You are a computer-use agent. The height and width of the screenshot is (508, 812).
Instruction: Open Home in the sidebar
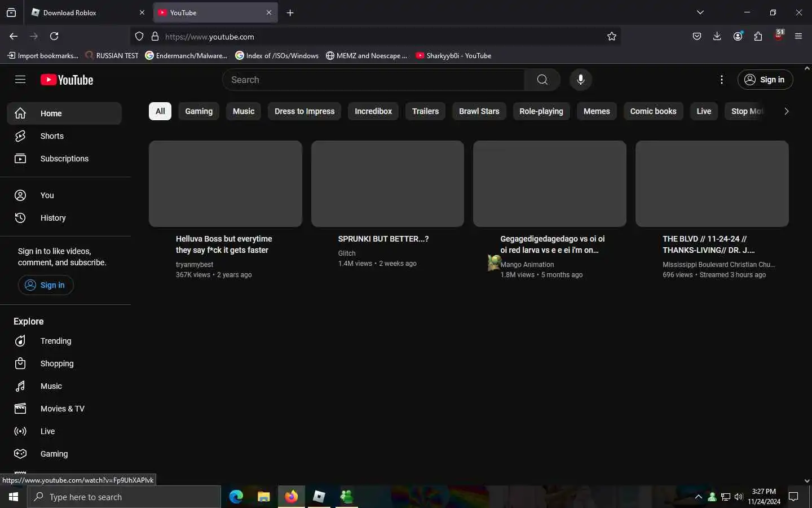pos(64,113)
